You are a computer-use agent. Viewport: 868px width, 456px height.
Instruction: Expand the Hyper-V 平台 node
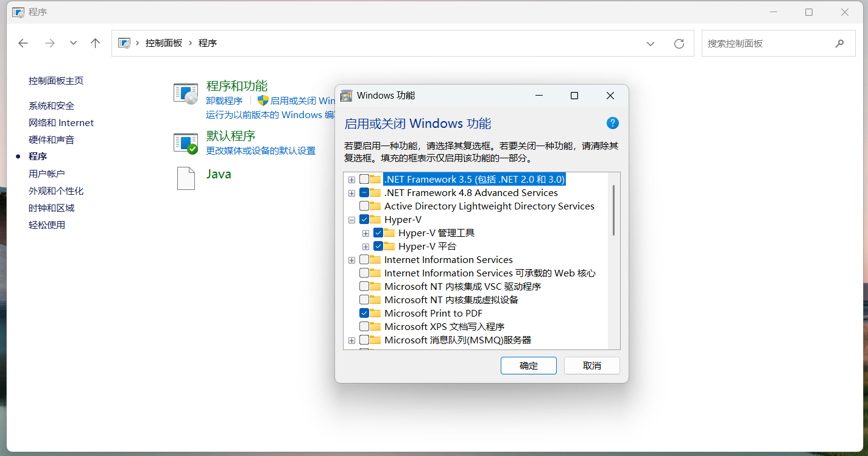(365, 247)
